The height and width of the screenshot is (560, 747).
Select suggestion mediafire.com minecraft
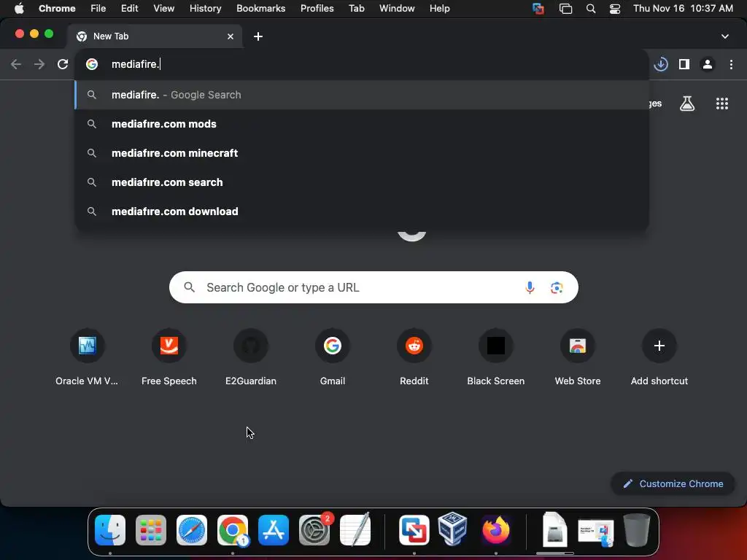coord(362,153)
